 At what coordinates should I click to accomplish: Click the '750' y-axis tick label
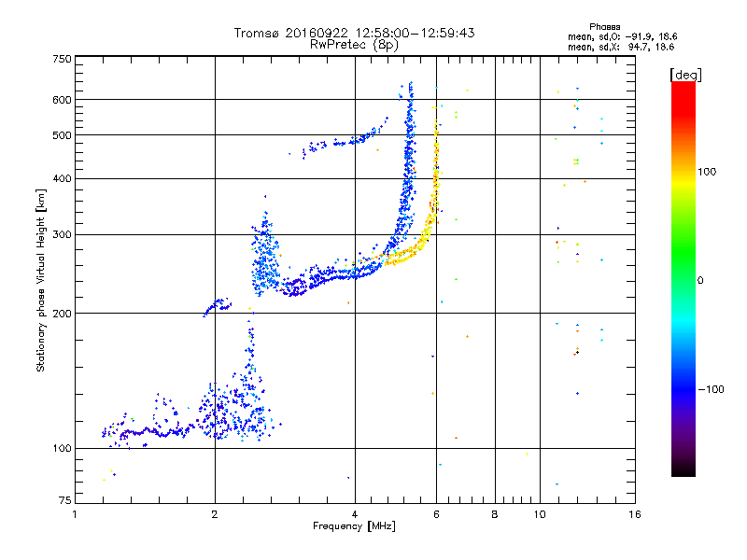(62, 59)
